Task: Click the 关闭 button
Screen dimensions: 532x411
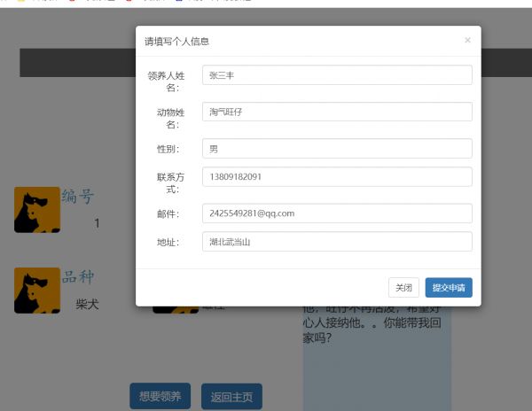Action: point(403,288)
